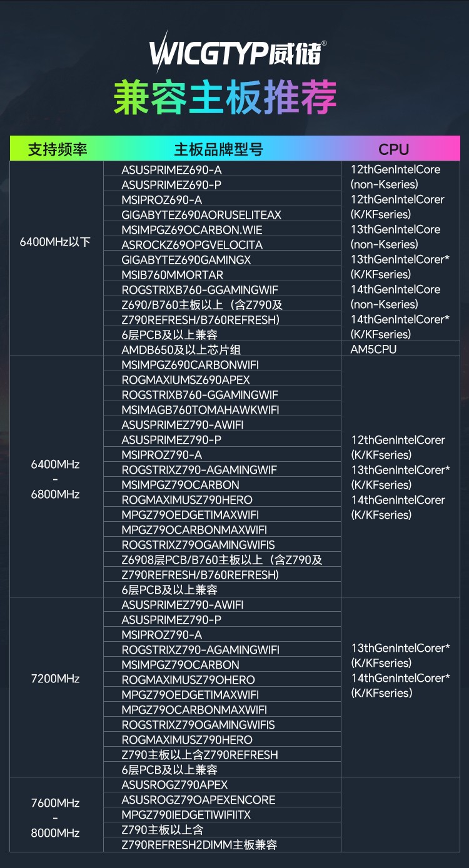Image resolution: width=469 pixels, height=868 pixels.
Task: Click the ASUSPRIMEZ690-A row
Action: [222, 169]
